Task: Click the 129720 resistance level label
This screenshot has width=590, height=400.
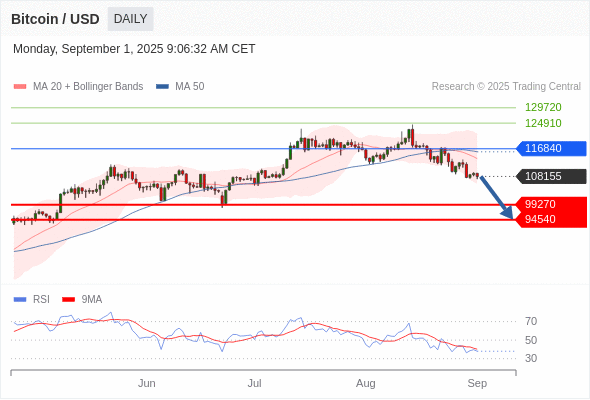Action: 543,107
